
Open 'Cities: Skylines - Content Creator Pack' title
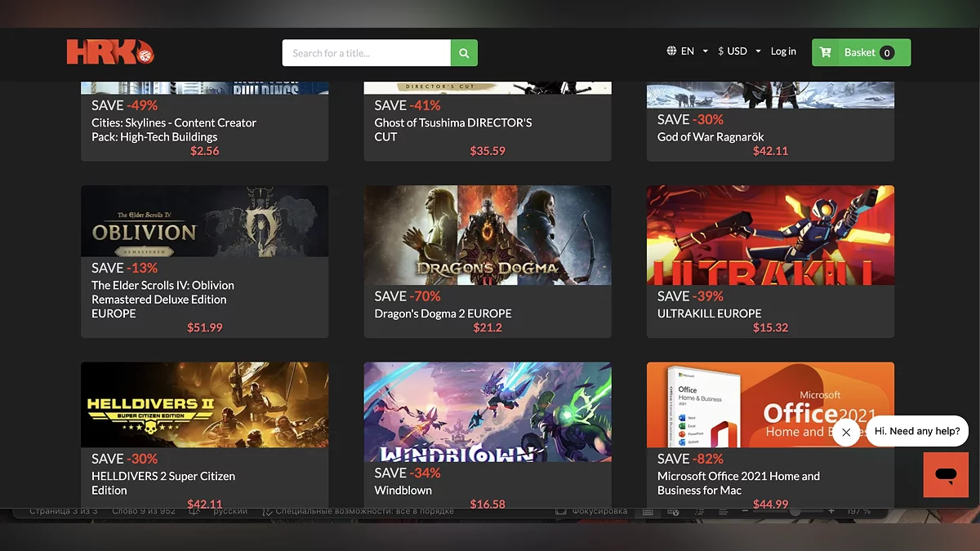tap(174, 130)
